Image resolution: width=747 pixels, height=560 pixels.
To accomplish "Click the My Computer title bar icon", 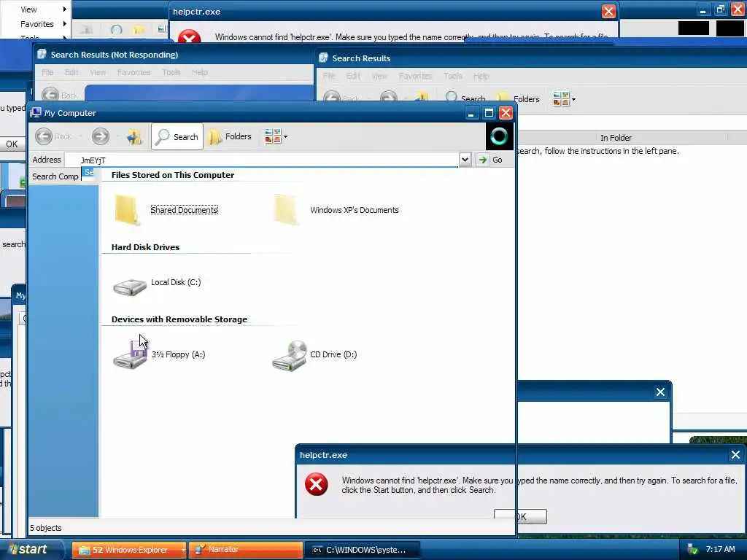I will [x=35, y=113].
